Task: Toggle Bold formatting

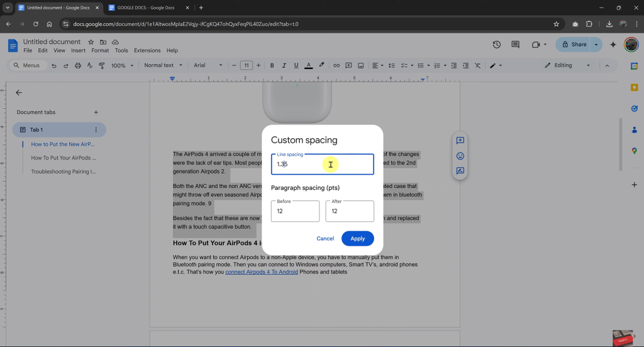Action: click(272, 66)
